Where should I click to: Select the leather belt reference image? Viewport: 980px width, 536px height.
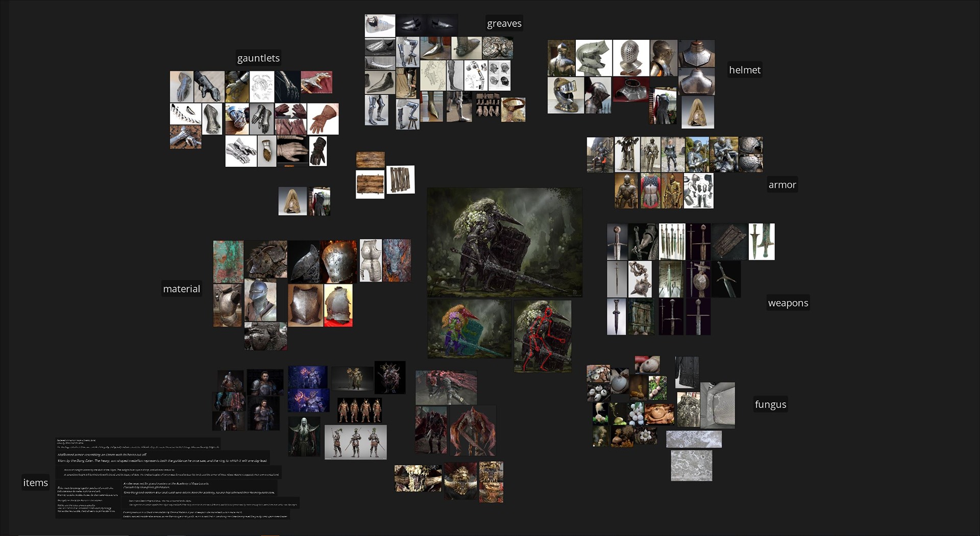(513, 110)
